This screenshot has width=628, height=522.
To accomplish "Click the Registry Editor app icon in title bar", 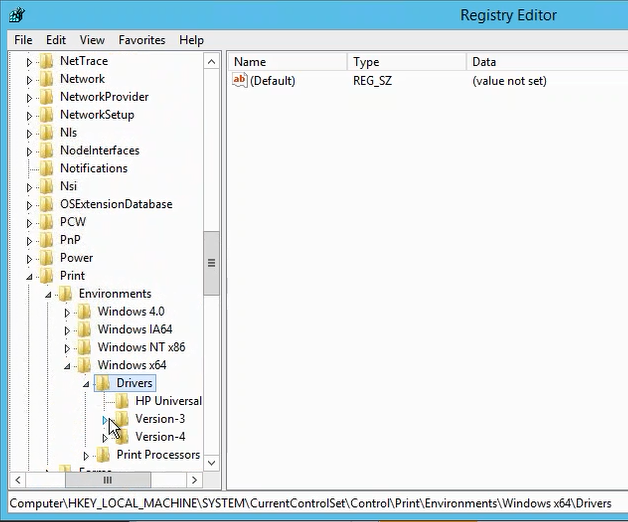I will pos(17,15).
